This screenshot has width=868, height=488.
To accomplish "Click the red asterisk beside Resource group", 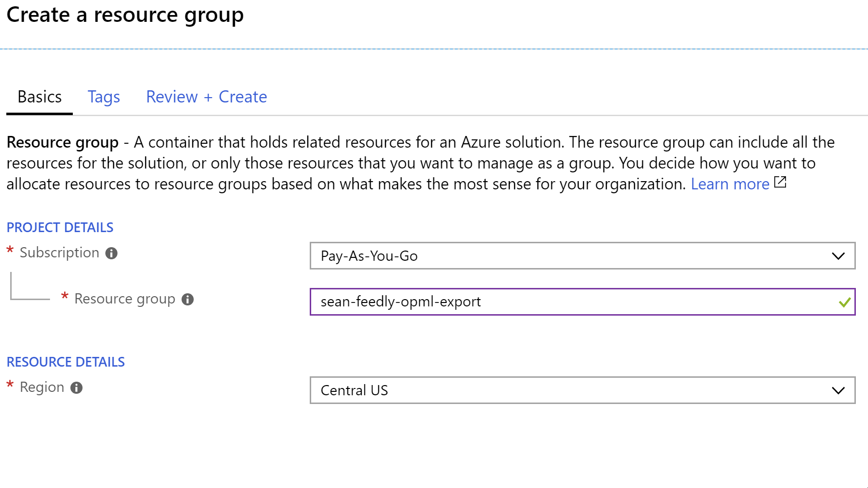I will pyautogui.click(x=65, y=296).
